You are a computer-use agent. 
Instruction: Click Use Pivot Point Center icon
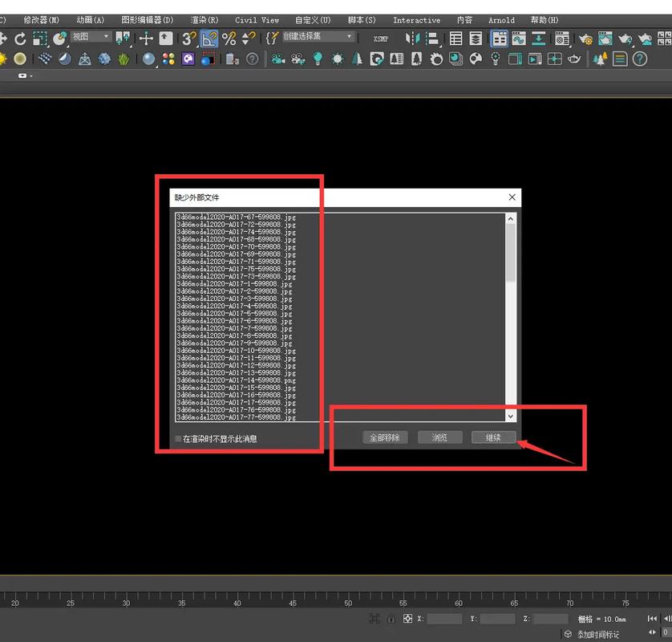pos(123,39)
